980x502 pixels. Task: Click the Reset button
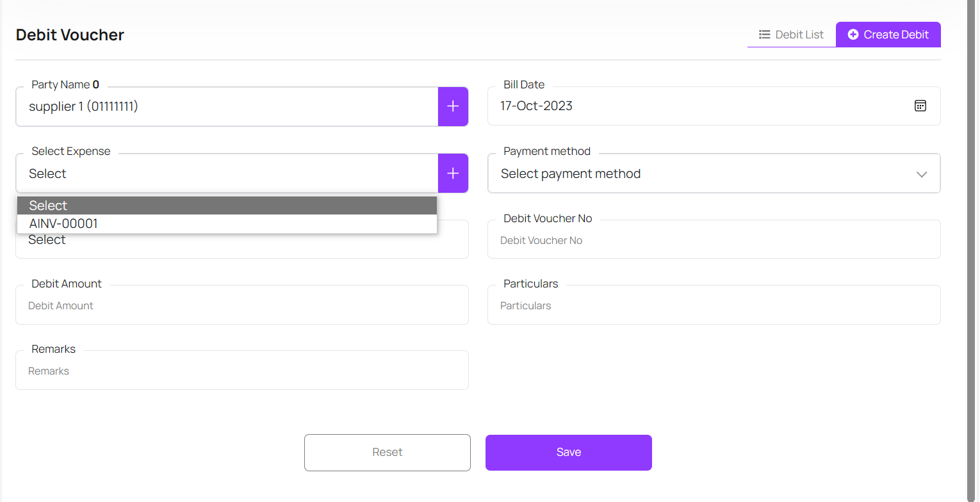coord(388,453)
